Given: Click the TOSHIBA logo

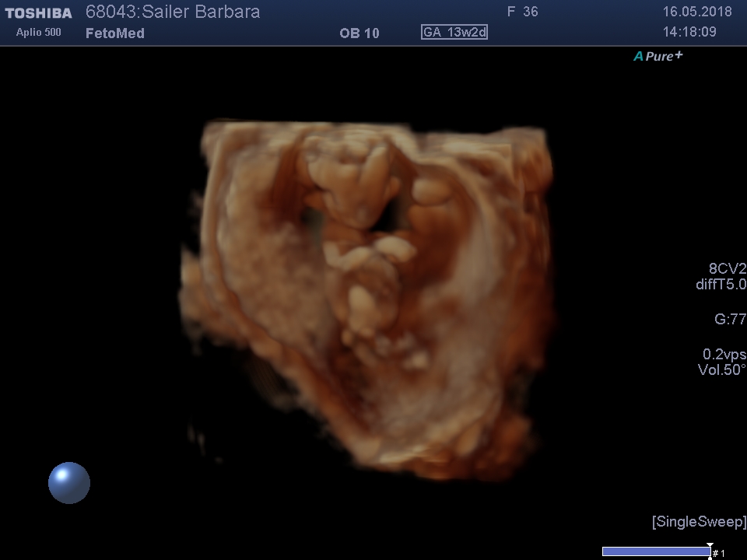Looking at the screenshot, I should click(38, 13).
